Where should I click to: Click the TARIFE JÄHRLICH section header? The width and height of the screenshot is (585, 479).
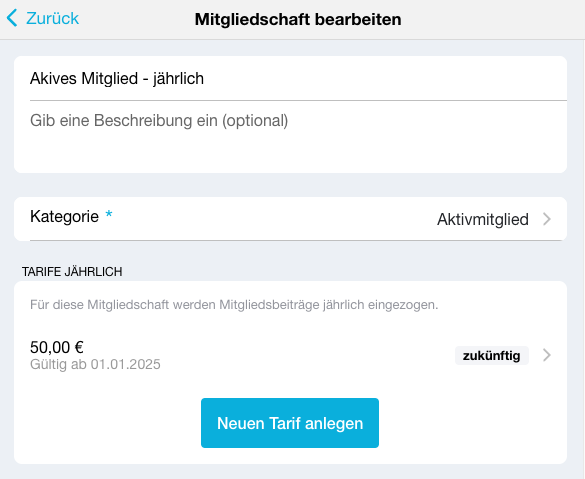(x=72, y=272)
